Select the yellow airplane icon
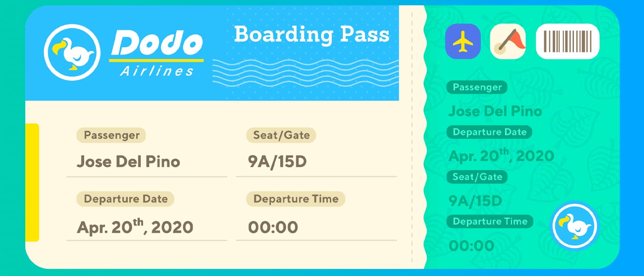The image size is (644, 276). coord(463,41)
